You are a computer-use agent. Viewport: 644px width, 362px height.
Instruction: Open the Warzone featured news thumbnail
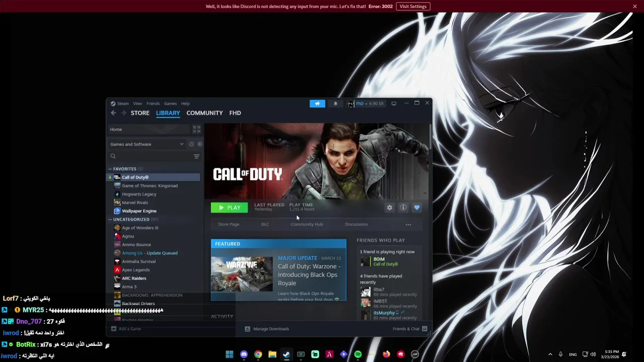point(242,274)
